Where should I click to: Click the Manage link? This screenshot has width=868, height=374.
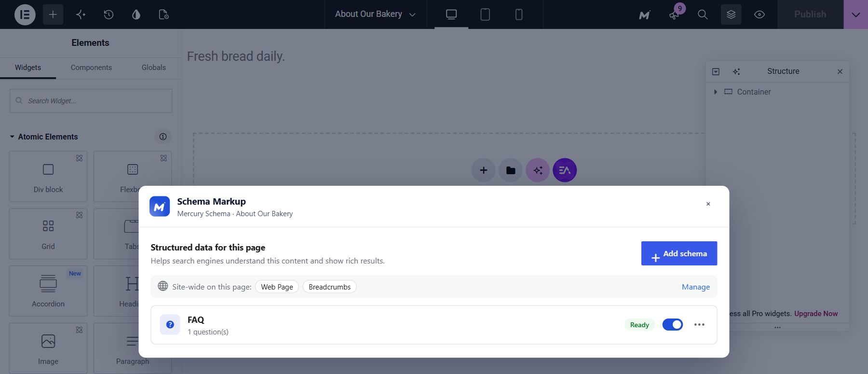[696, 287]
